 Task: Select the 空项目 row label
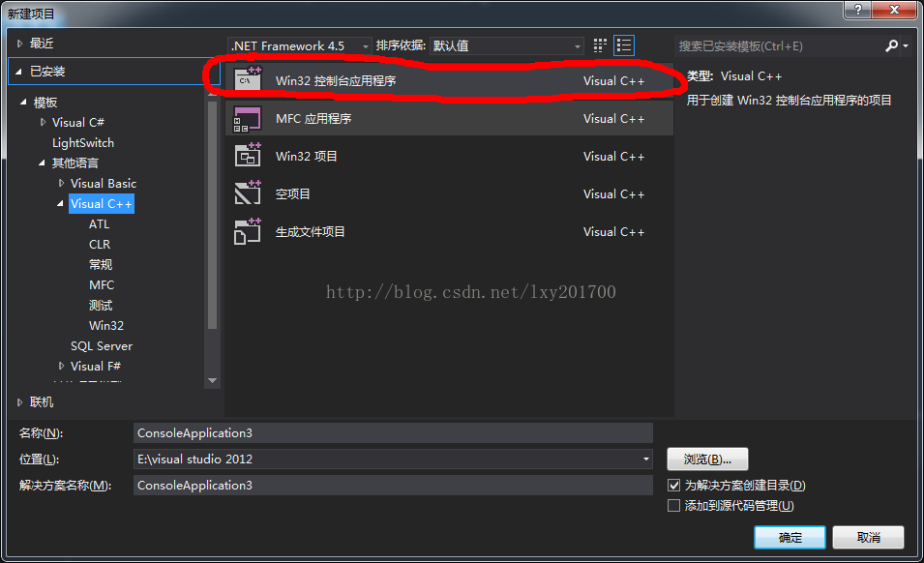pyautogui.click(x=293, y=193)
